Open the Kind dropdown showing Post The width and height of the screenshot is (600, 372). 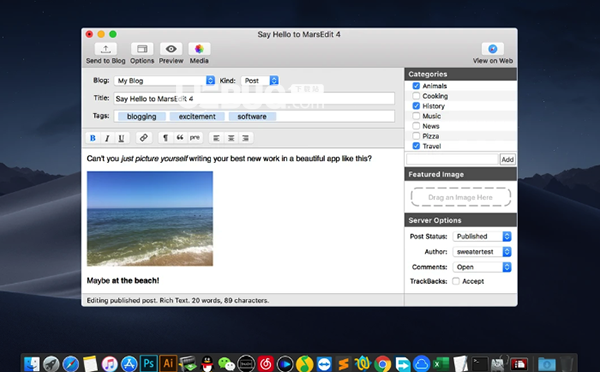click(x=260, y=80)
